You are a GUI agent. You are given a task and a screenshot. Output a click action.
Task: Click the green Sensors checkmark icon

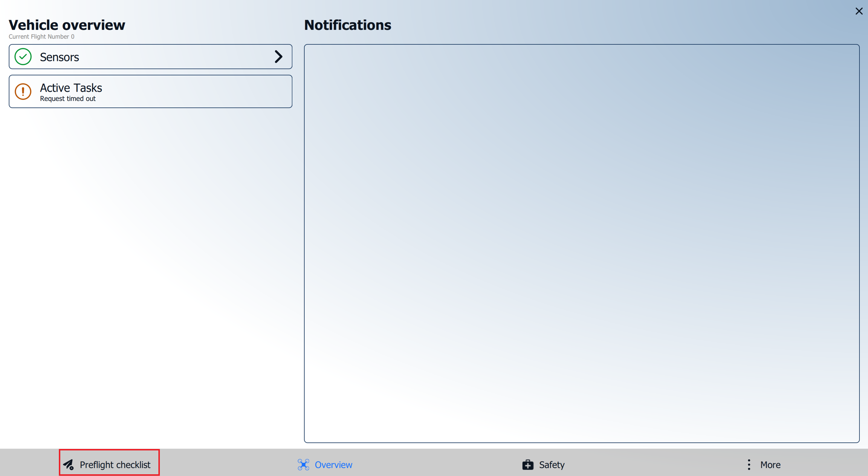23,57
